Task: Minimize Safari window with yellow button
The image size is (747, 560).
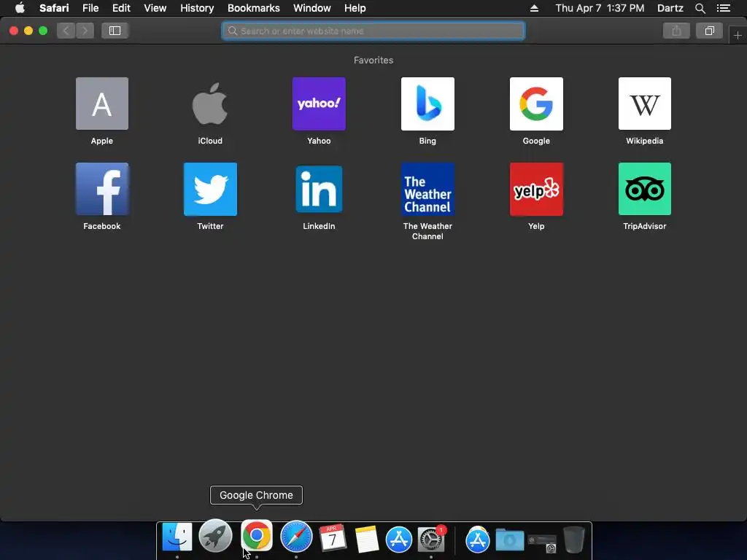Action: click(x=28, y=31)
